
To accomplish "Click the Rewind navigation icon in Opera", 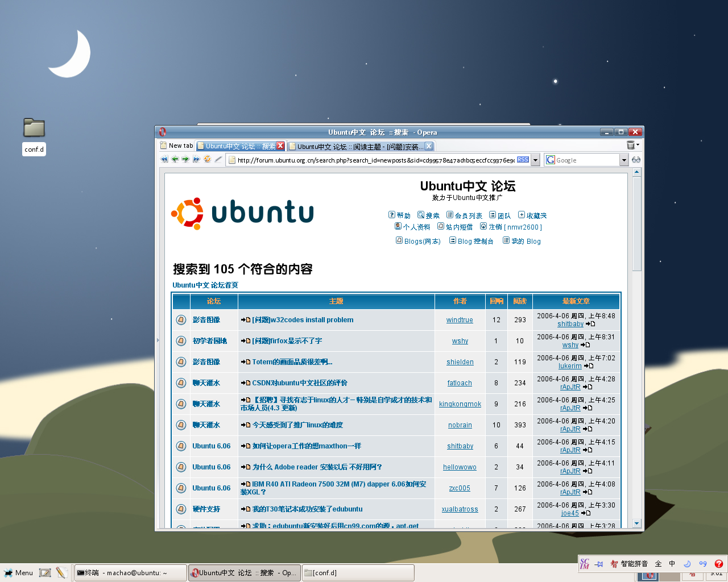I will [164, 160].
